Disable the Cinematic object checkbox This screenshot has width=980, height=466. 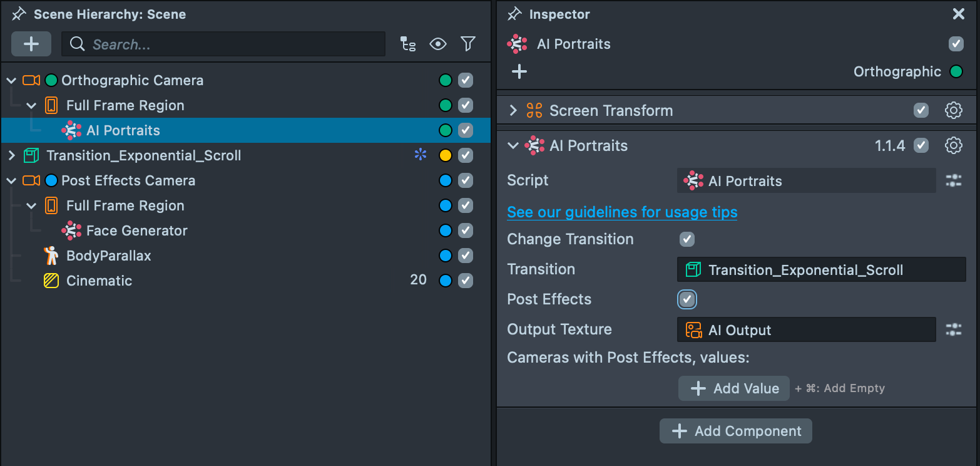click(x=465, y=281)
